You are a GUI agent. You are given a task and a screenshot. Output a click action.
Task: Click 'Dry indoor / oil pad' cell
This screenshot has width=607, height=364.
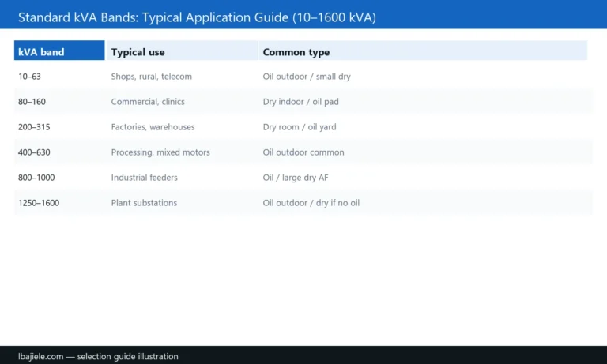point(301,102)
